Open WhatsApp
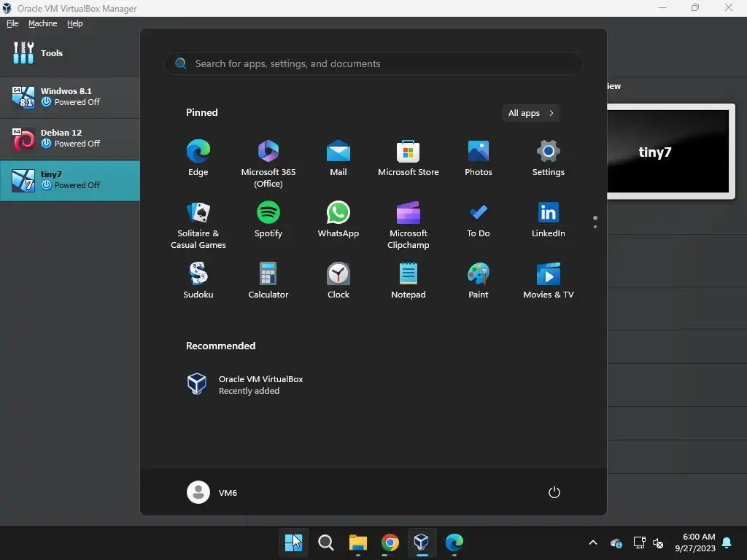This screenshot has height=560, width=747. click(338, 219)
